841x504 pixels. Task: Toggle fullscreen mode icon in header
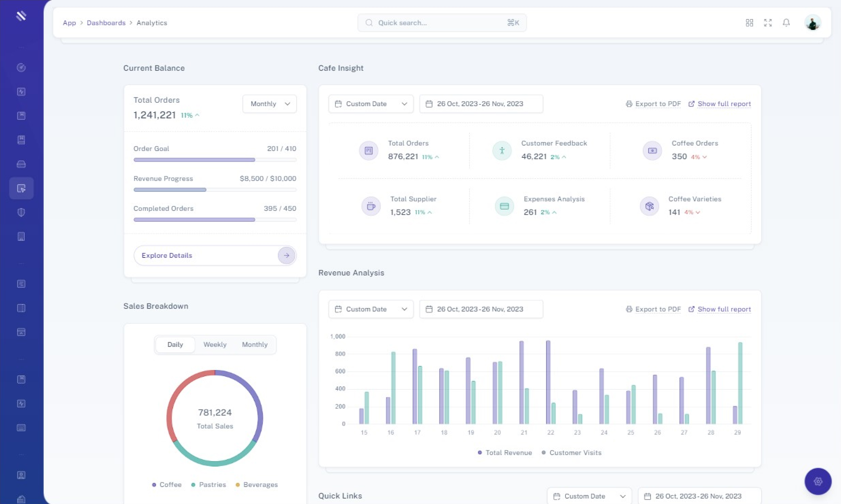(x=768, y=23)
